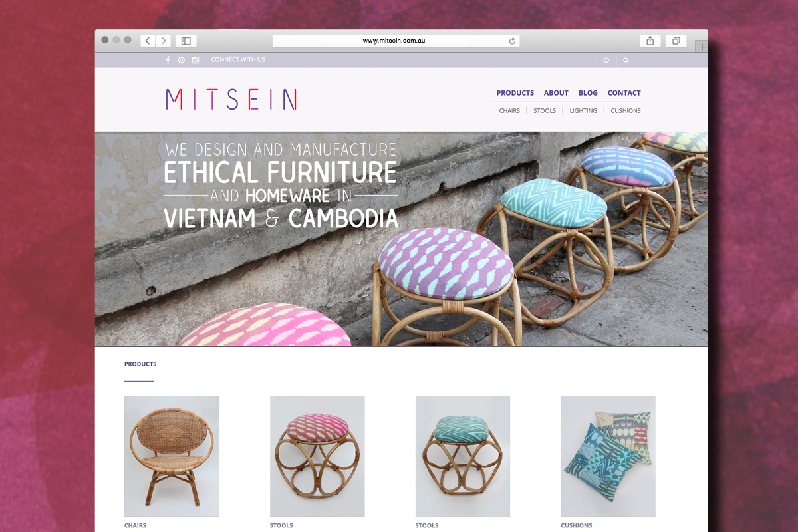
Task: Show all tabs overview button
Action: tap(676, 41)
